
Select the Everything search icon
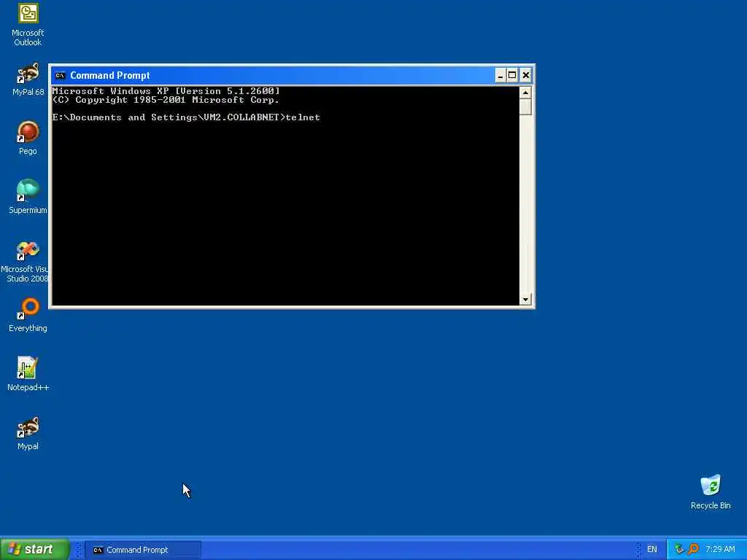[28, 315]
